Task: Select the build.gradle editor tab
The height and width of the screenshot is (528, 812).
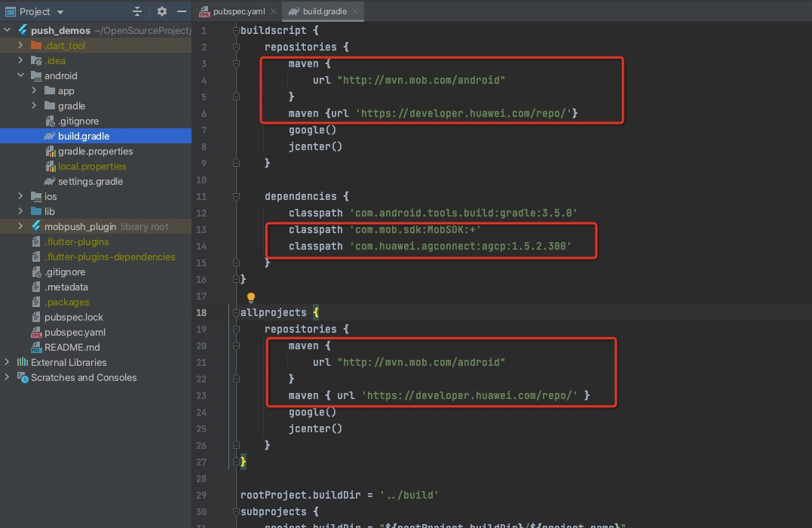Action: pyautogui.click(x=325, y=11)
